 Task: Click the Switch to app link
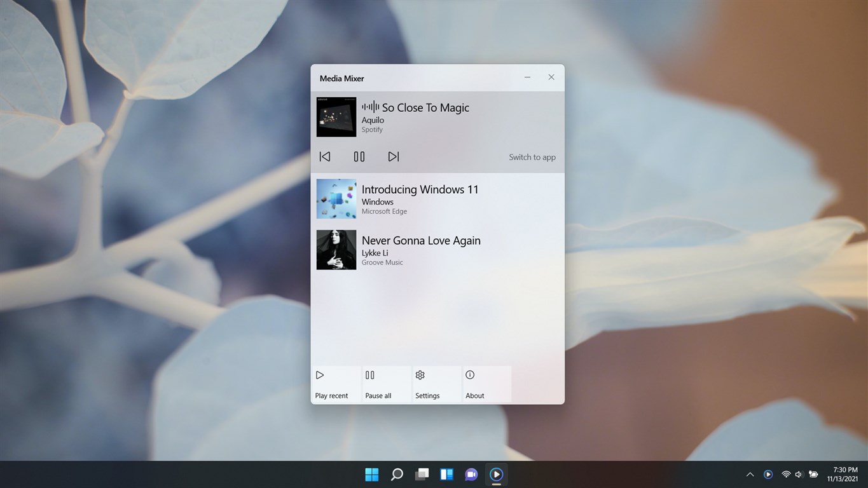click(x=532, y=157)
